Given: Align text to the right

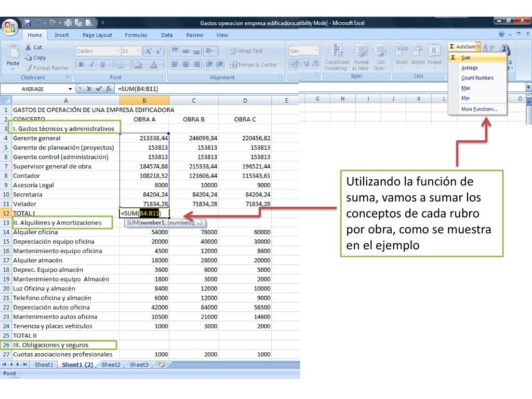Looking at the screenshot, I should click(196, 64).
